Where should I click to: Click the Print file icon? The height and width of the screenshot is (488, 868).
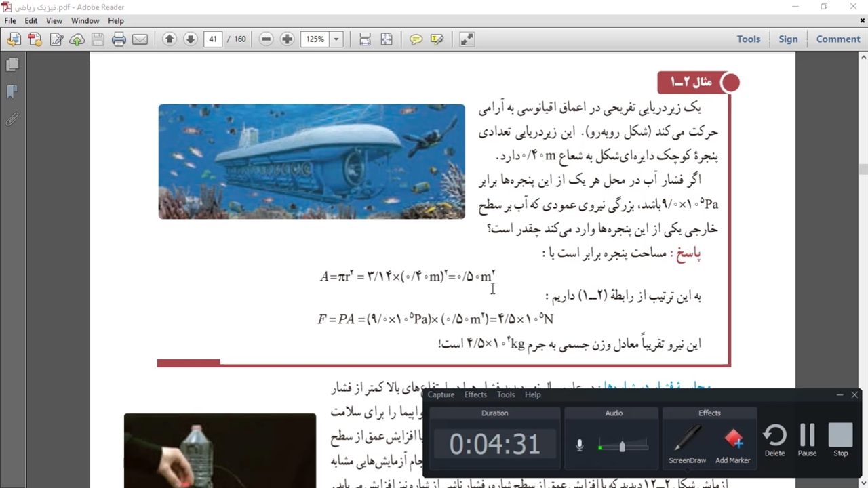119,39
